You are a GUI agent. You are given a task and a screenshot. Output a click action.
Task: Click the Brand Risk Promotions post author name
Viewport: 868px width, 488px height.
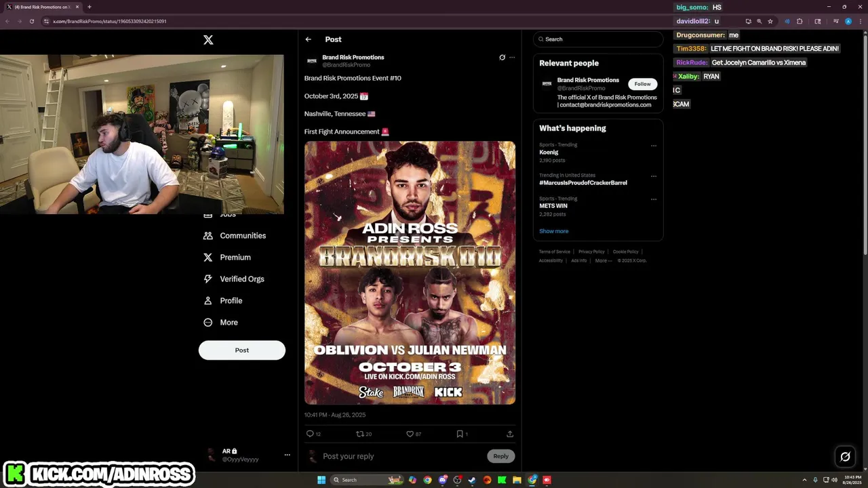coord(353,58)
